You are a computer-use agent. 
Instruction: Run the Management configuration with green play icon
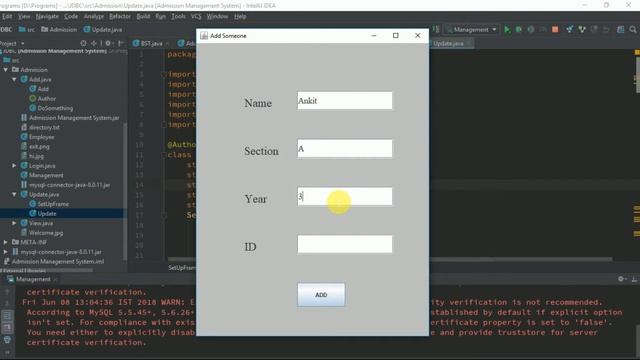point(507,29)
